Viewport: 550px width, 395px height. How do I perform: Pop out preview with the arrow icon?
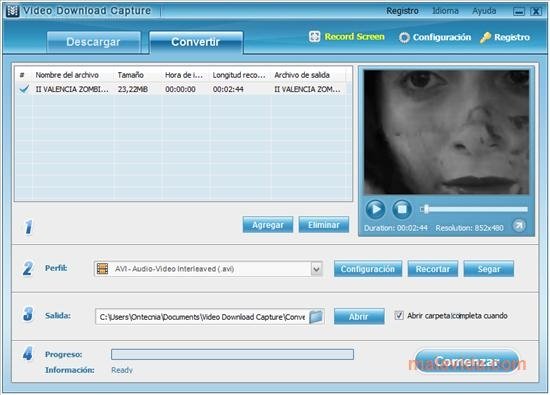click(519, 226)
